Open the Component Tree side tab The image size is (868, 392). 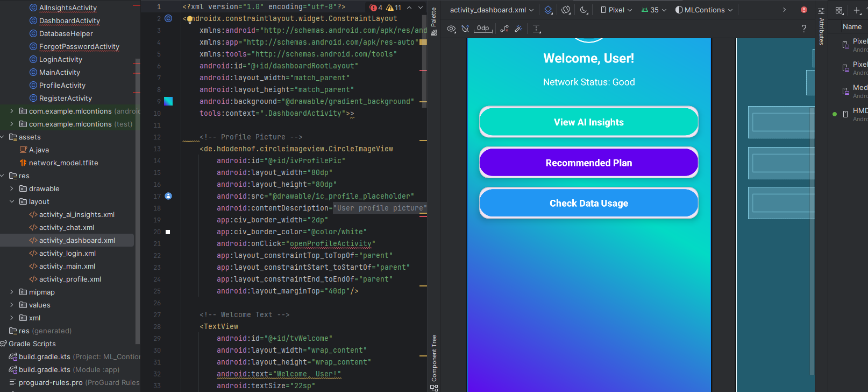(x=434, y=362)
